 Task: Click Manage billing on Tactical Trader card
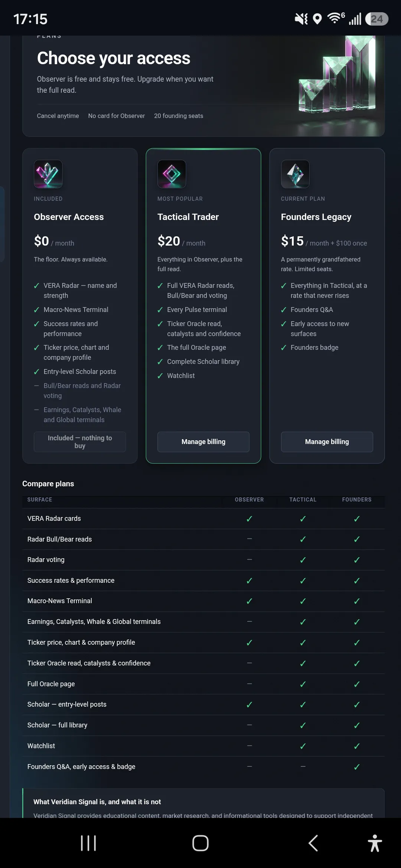(x=203, y=442)
